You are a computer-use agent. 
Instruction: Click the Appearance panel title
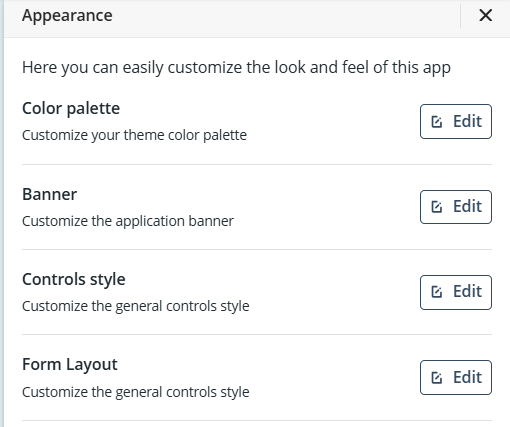pos(67,16)
